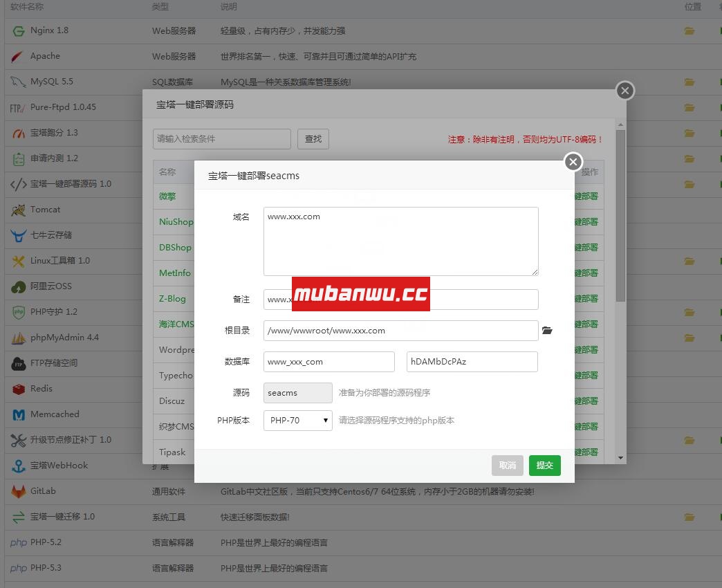Click the vertical scrollbar of source dialog
This screenshot has width=722, height=588.
click(620, 216)
